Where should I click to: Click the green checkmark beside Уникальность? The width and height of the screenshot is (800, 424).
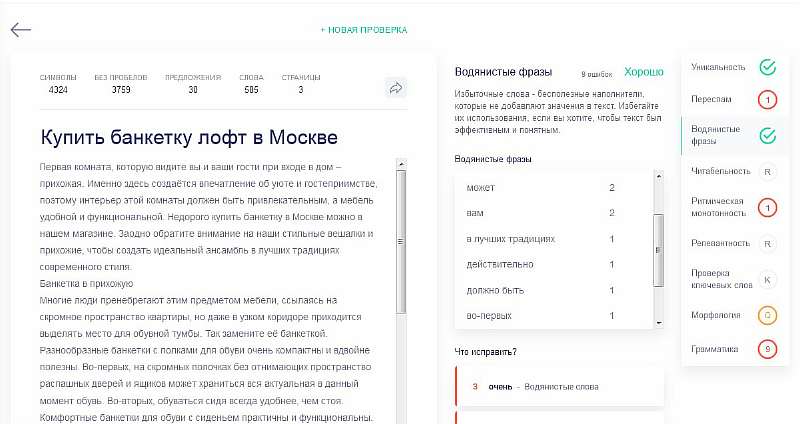click(767, 67)
